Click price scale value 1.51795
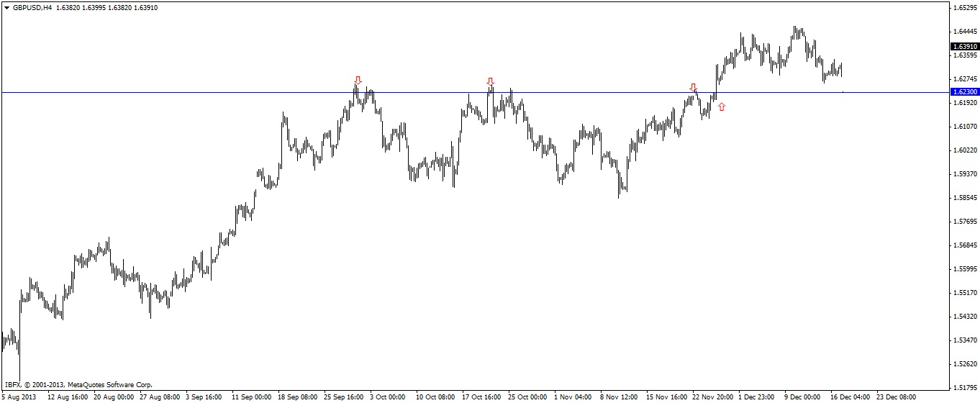The image size is (980, 403). [x=965, y=388]
